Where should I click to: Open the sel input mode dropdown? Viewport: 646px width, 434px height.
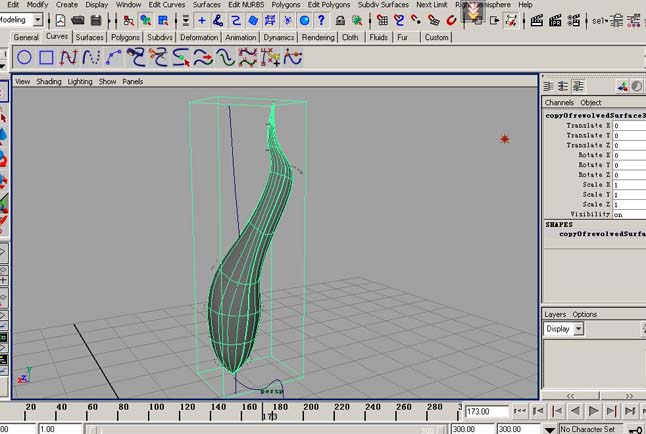[x=601, y=21]
